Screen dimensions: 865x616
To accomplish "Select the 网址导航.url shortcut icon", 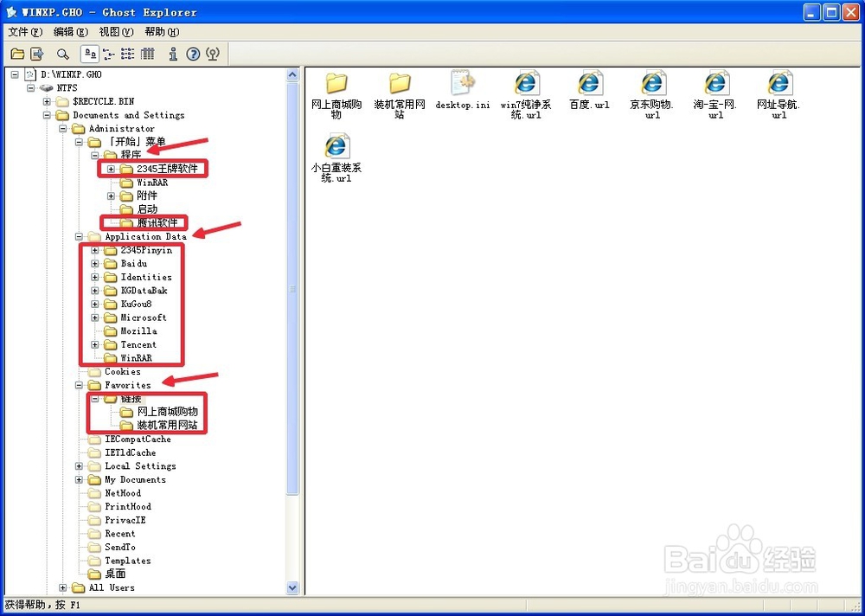I will click(x=778, y=83).
